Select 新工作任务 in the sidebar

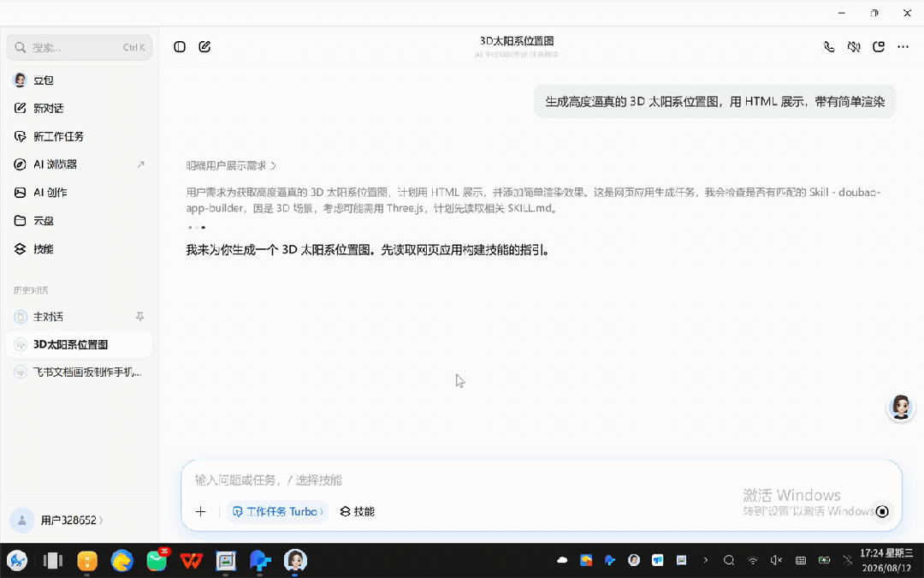[79, 136]
